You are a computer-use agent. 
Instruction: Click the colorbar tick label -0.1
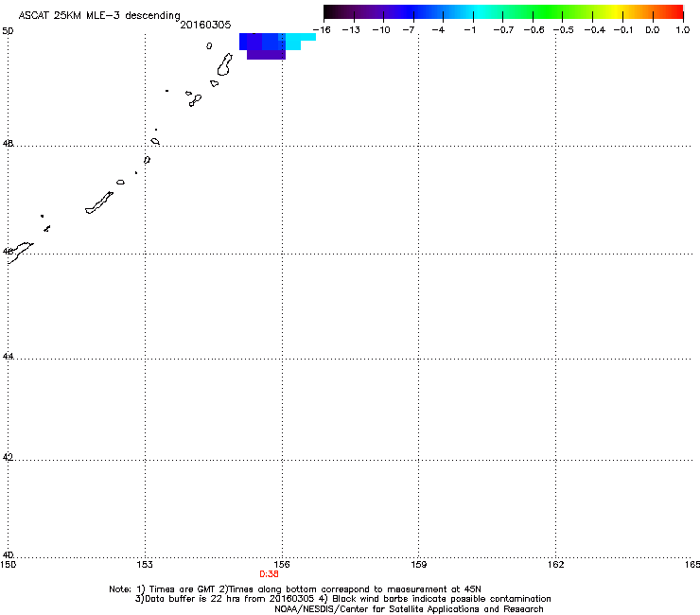click(623, 30)
